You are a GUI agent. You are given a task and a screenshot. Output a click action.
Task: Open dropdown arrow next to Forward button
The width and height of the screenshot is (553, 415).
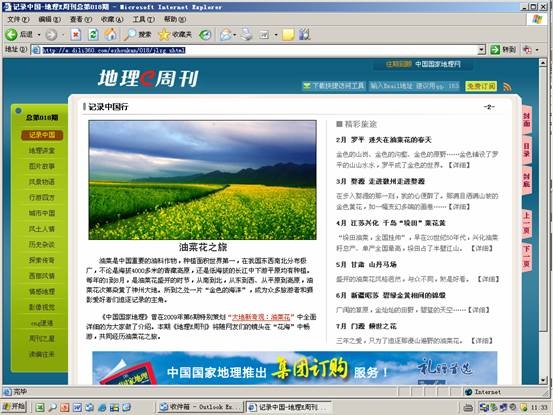[63, 35]
